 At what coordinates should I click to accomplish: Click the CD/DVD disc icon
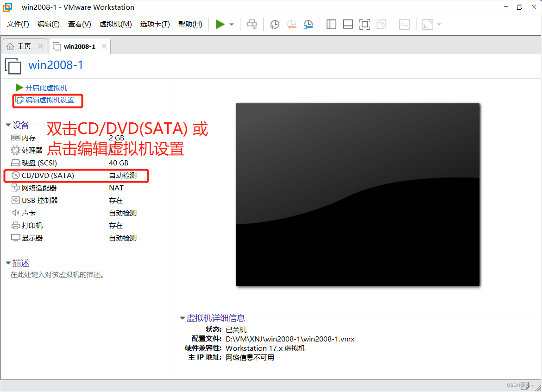pyautogui.click(x=16, y=175)
